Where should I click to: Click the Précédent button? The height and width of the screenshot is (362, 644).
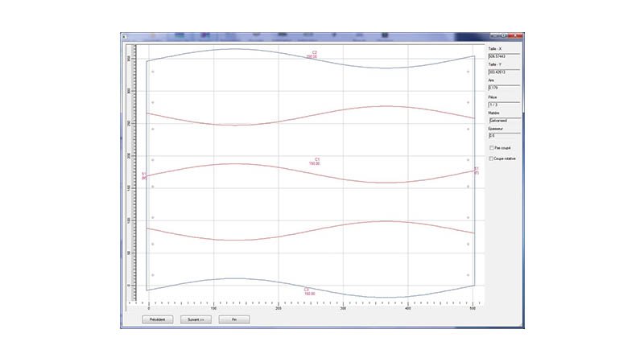point(158,319)
